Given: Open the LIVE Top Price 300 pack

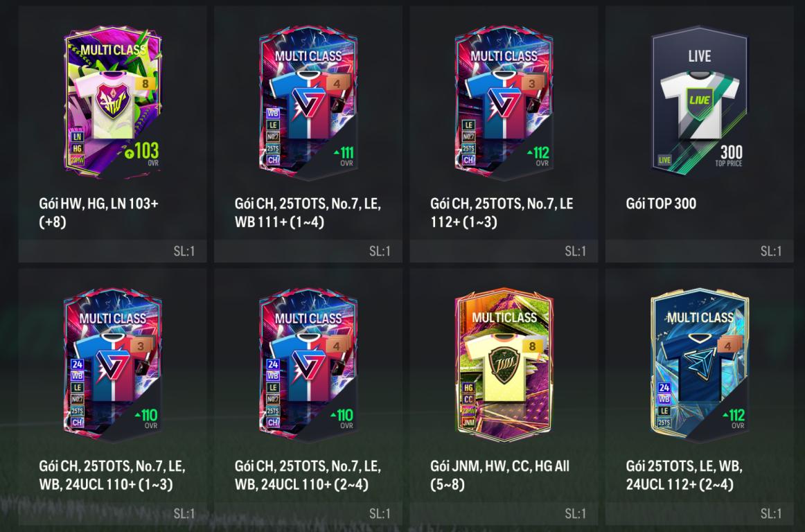Looking at the screenshot, I should click(699, 102).
